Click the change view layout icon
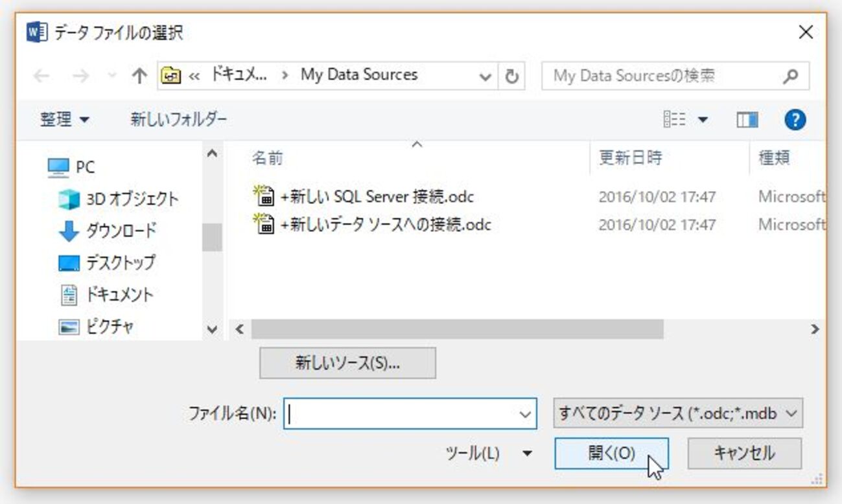The width and height of the screenshot is (842, 504). 675,120
